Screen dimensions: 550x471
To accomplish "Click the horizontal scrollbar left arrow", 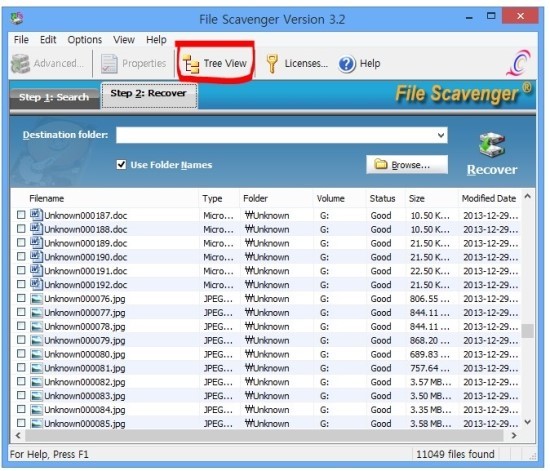I will point(18,435).
